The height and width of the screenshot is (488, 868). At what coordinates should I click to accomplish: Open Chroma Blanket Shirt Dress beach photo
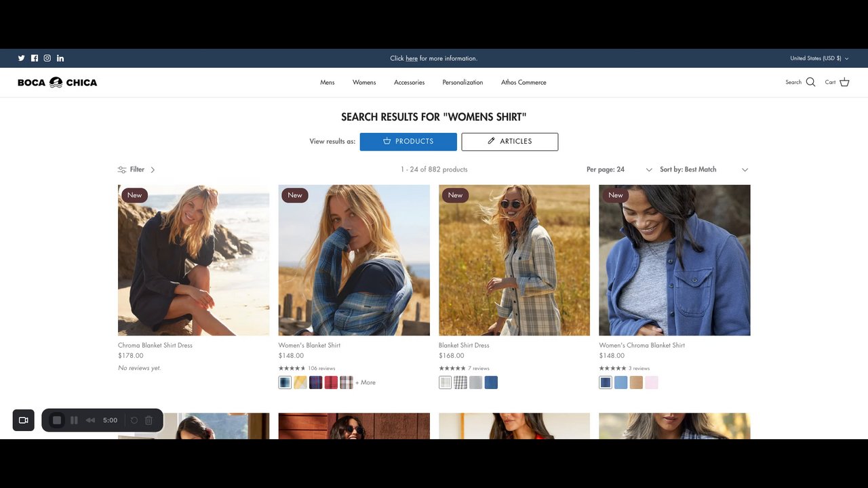[193, 260]
